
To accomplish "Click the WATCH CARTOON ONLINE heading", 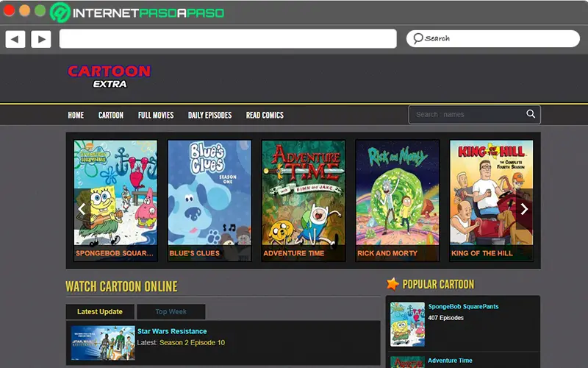I will [121, 286].
